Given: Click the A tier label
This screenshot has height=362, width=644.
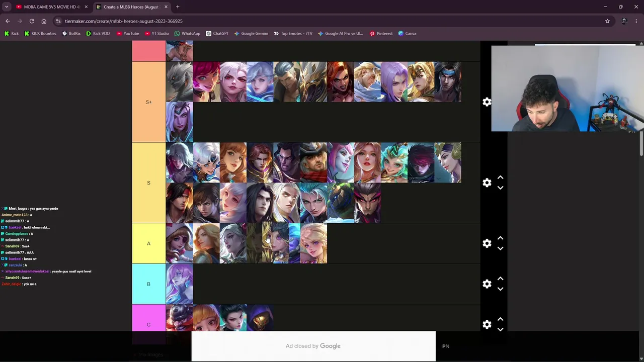Looking at the screenshot, I should (x=148, y=243).
